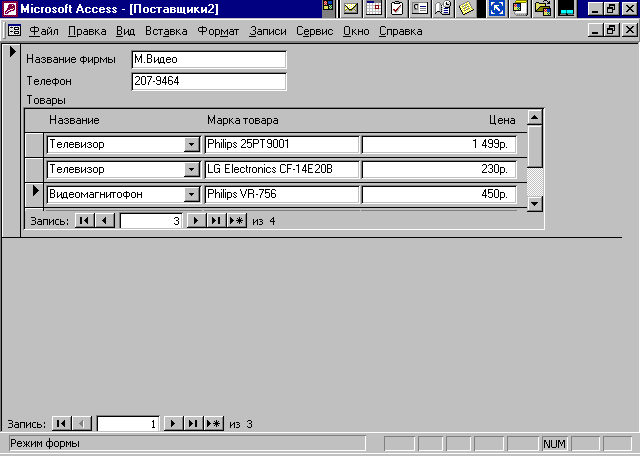The width and height of the screenshot is (640, 456).
Task: Click the New Contact card icon
Action: pyautogui.click(x=420, y=9)
